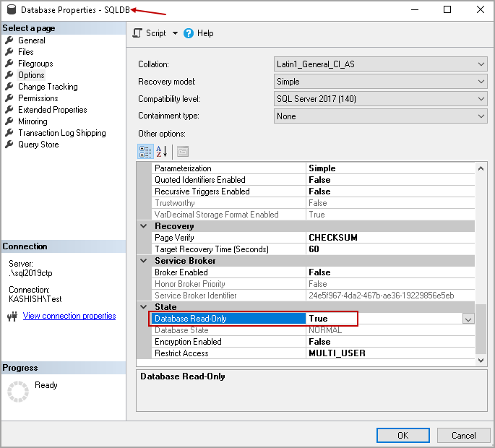
Task: Click the property grid vertical scrollbar
Action: 481,329
